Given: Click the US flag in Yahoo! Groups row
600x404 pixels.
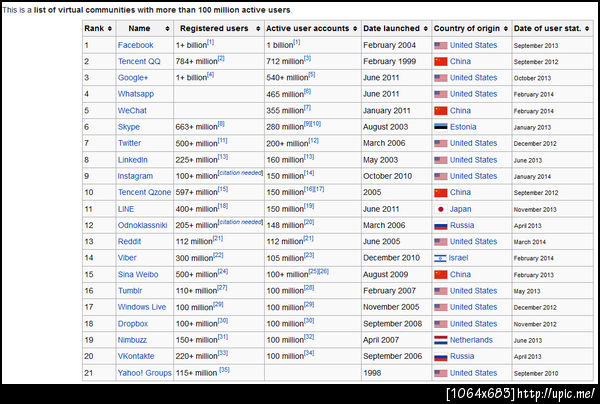Looking at the screenshot, I should (x=440, y=373).
